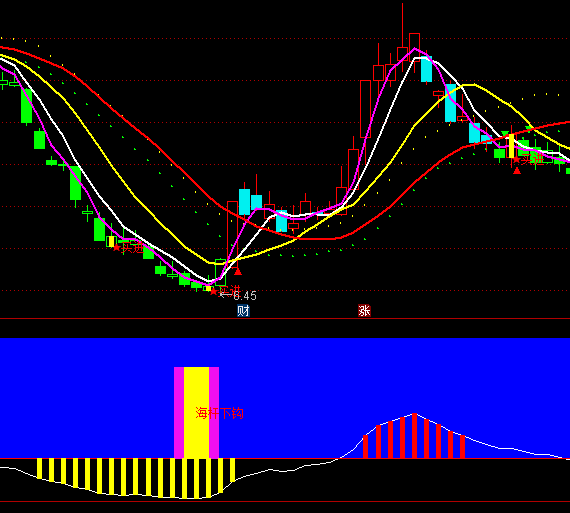Select the cyan candle right of tall red candle
The height and width of the screenshot is (513, 570).
[x=245, y=201]
